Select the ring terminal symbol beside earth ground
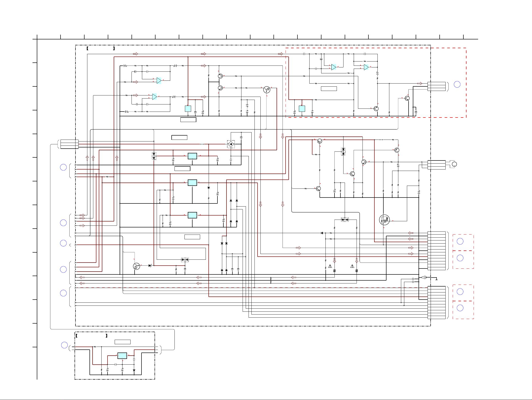This screenshot has height=400, width=532. pos(424,277)
